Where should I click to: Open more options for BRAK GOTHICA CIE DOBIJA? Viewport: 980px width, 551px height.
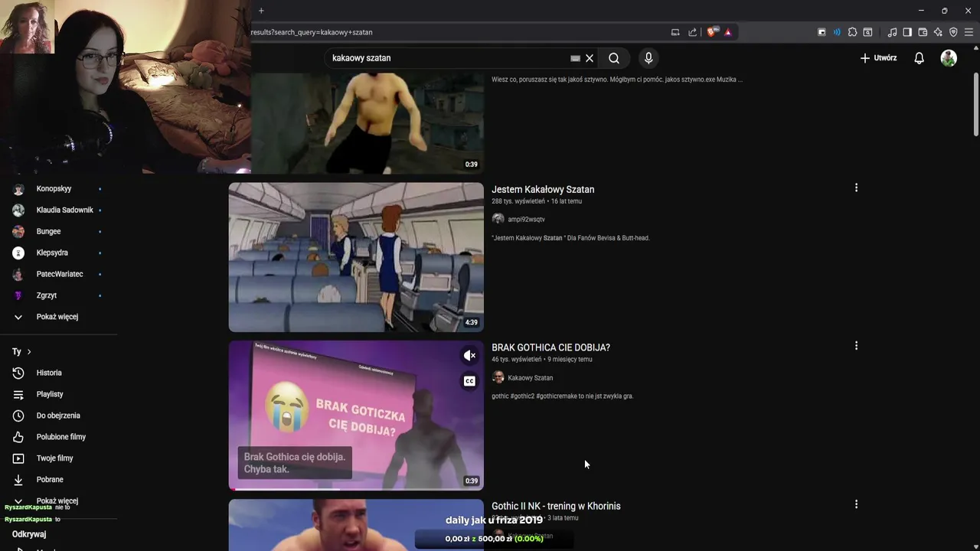[856, 346]
